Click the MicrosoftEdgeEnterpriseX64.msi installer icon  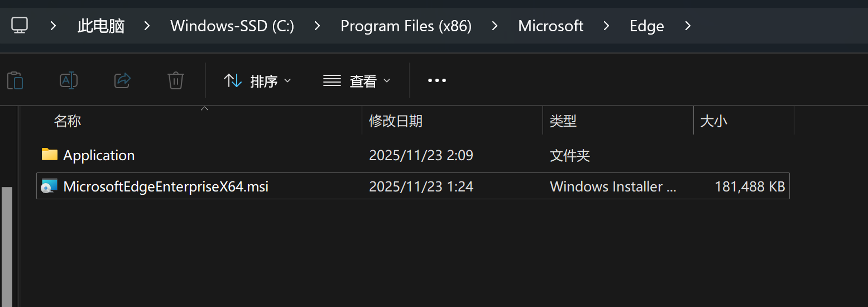[50, 186]
